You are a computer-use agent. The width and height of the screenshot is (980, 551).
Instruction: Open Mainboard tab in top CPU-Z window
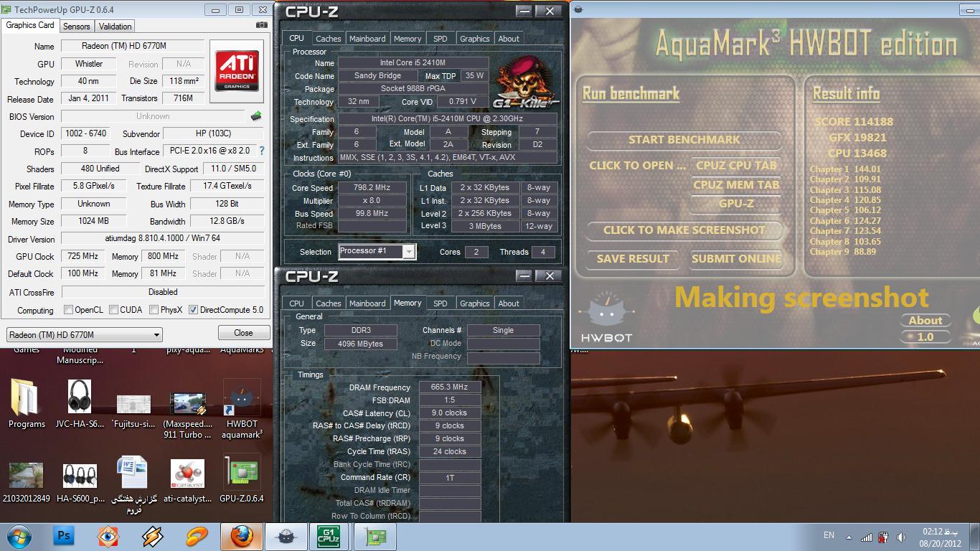point(367,39)
